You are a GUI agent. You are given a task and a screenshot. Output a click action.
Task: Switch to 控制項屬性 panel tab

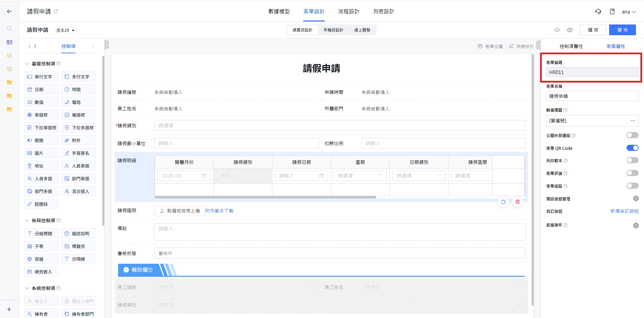point(571,46)
